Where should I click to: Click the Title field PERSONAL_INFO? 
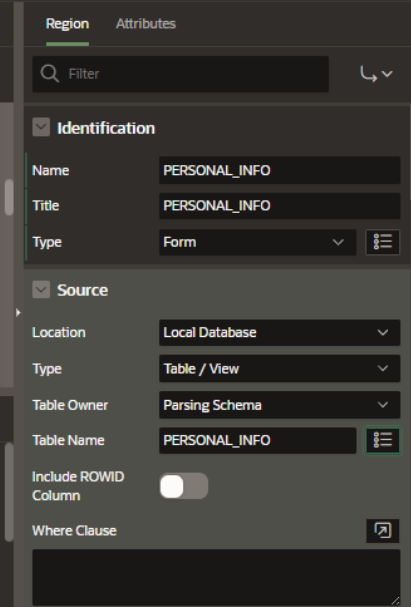tap(279, 206)
